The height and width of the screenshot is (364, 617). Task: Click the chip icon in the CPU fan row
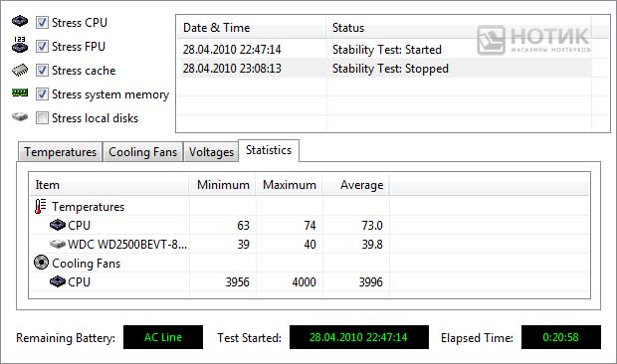pyautogui.click(x=58, y=281)
